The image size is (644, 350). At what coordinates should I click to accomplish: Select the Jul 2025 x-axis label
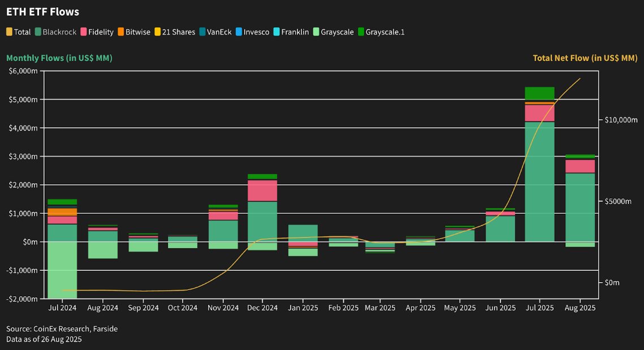(x=539, y=308)
